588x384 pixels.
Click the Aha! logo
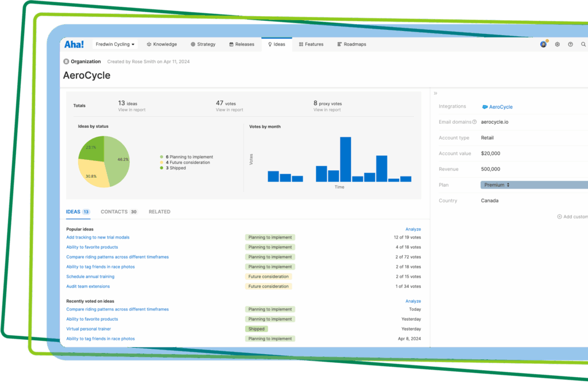pos(74,44)
